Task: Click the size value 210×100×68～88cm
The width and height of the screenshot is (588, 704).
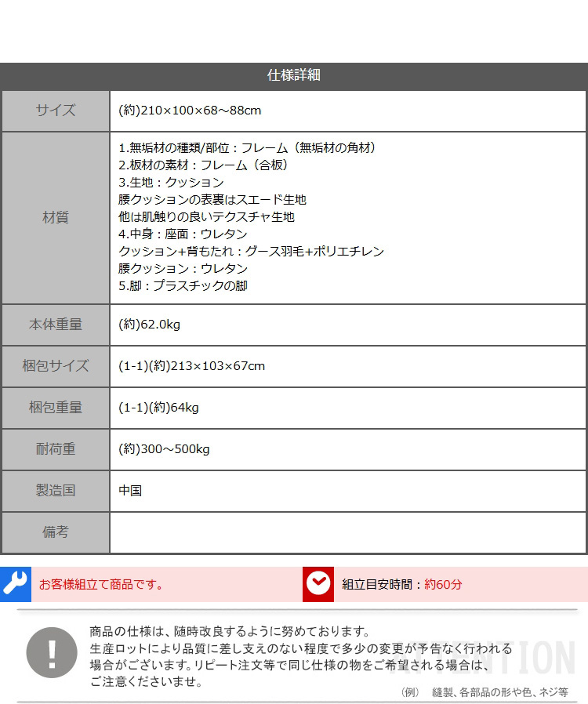Action: [x=190, y=111]
